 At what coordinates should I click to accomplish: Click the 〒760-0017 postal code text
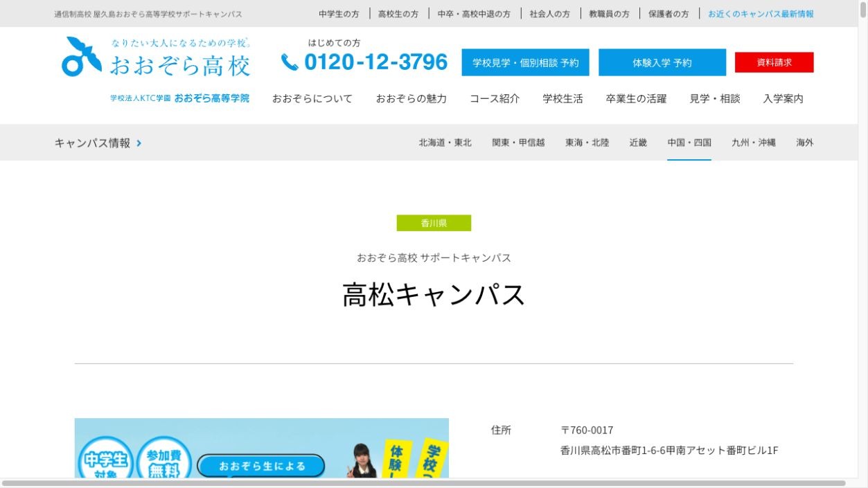coord(587,430)
